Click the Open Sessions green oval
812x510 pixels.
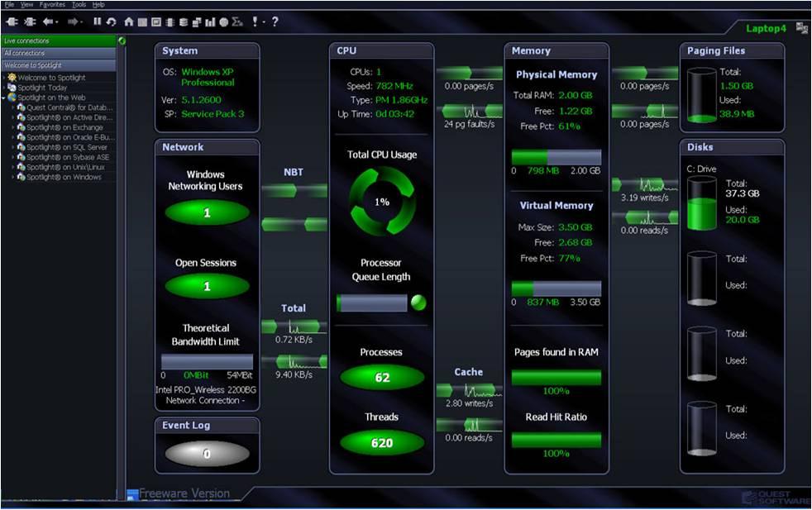click(208, 286)
